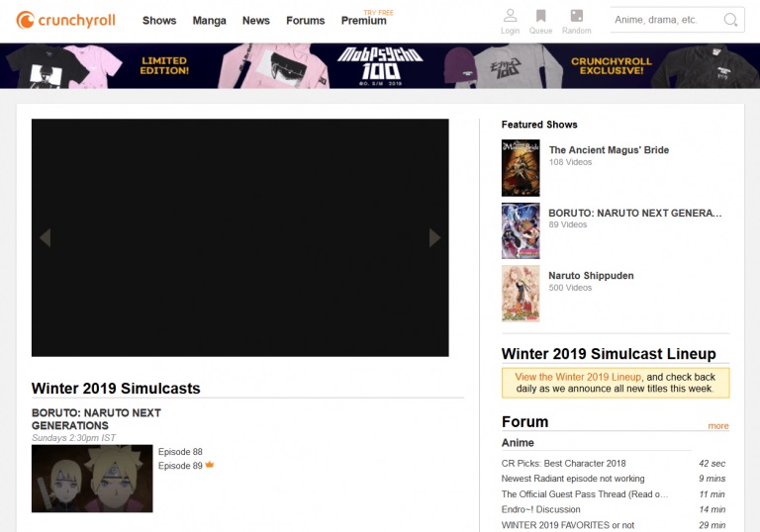Click the 'Featured Shows' heading

click(539, 125)
